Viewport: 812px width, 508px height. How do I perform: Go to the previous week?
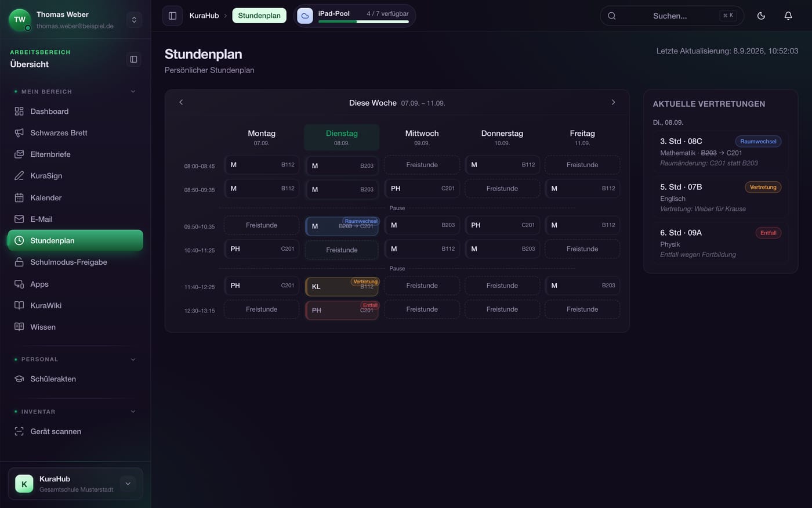point(181,102)
